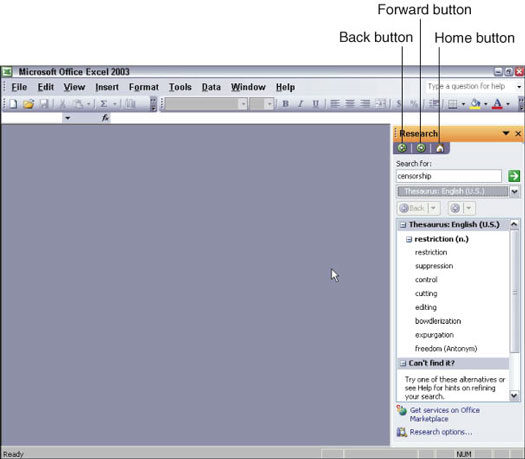Close the Research task pane
525x459 pixels.
click(518, 134)
